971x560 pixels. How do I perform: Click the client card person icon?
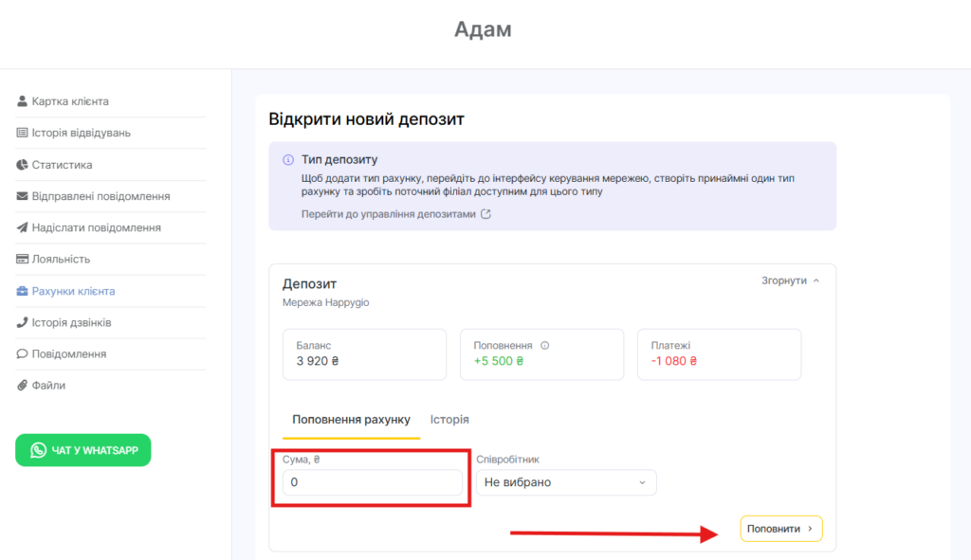click(x=23, y=101)
